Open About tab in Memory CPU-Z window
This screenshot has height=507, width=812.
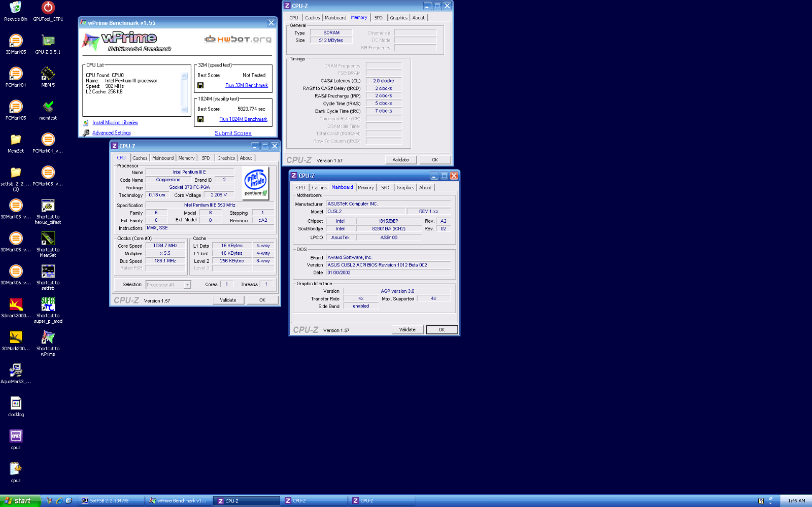(x=419, y=18)
